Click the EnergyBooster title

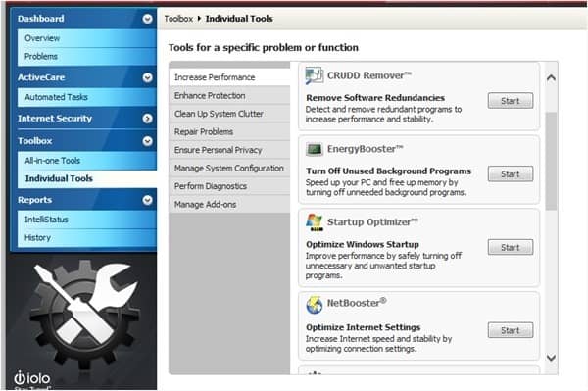366,149
